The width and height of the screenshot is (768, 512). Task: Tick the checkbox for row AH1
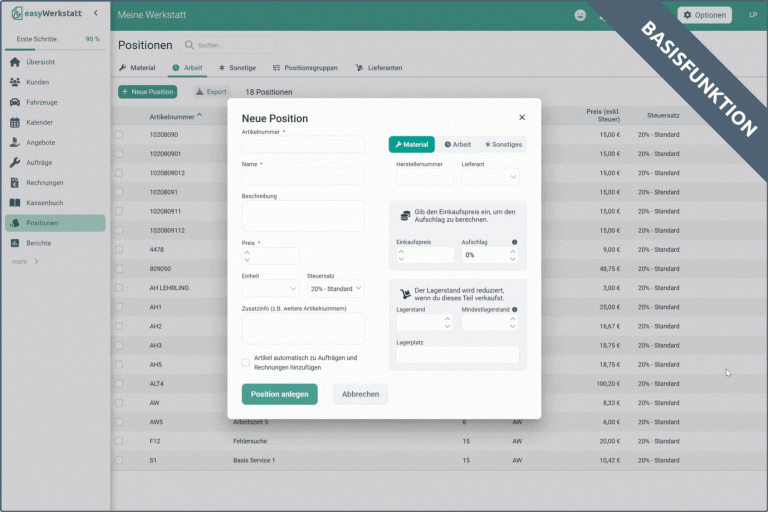click(119, 307)
